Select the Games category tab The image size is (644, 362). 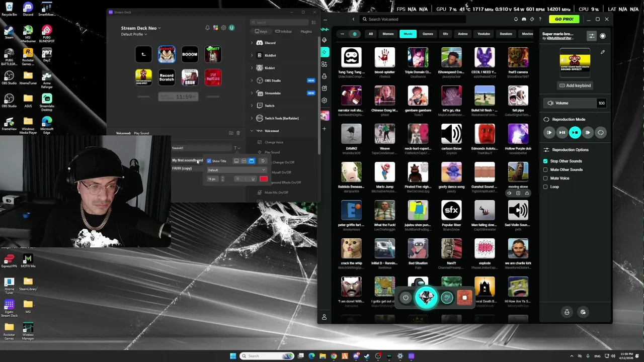(428, 34)
